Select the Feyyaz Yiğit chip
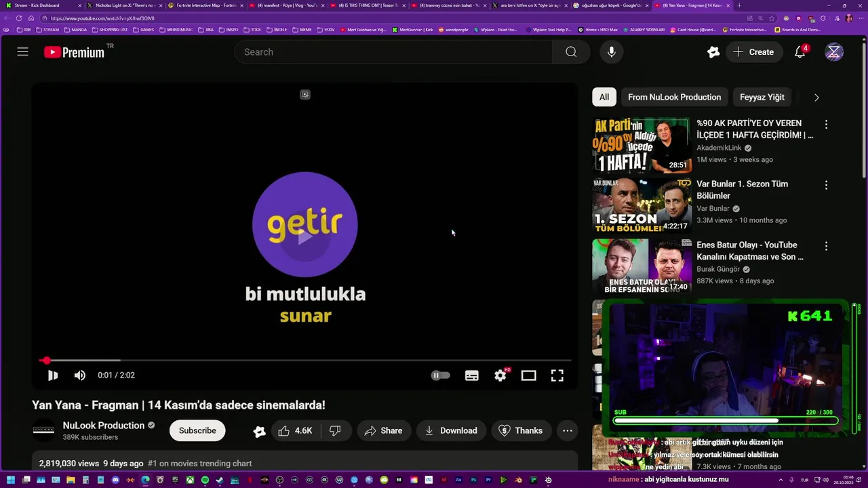The image size is (868, 488). click(x=762, y=97)
